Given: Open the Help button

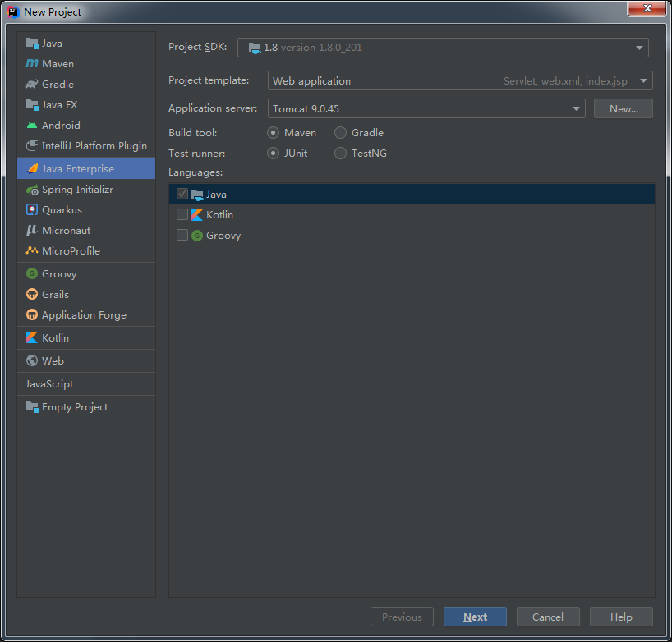Looking at the screenshot, I should click(x=621, y=617).
